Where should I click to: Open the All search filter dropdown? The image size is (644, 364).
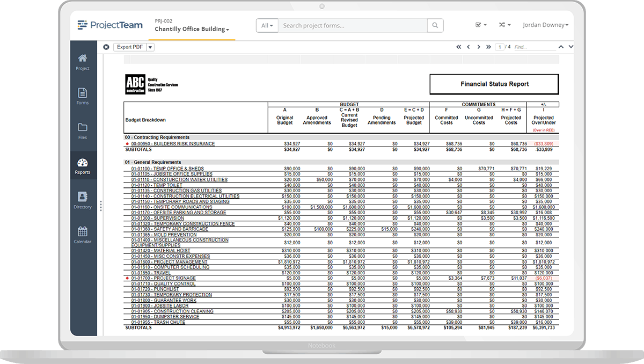pyautogui.click(x=267, y=25)
